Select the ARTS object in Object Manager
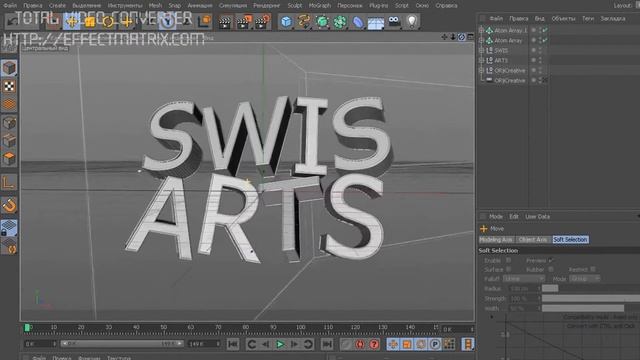The width and height of the screenshot is (640, 360). pos(501,60)
